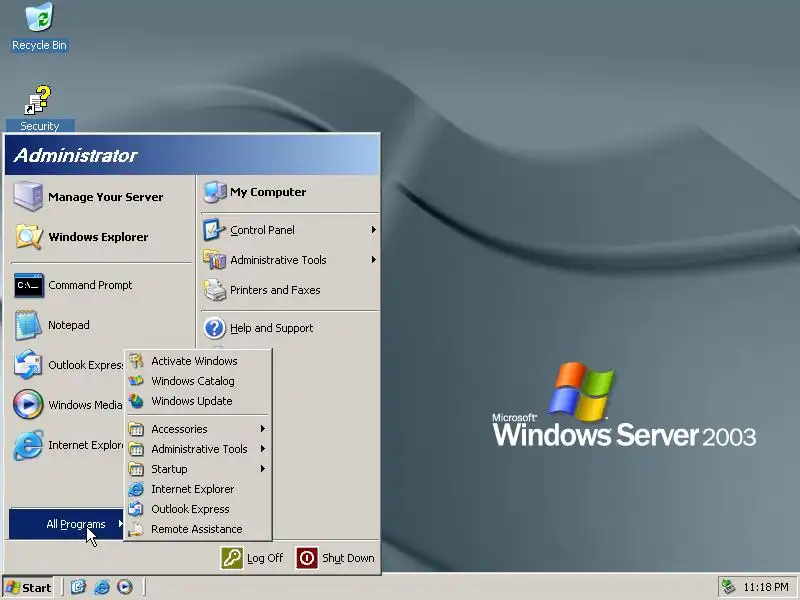This screenshot has height=600, width=800.
Task: Click the Shut Down button label
Action: coord(348,558)
